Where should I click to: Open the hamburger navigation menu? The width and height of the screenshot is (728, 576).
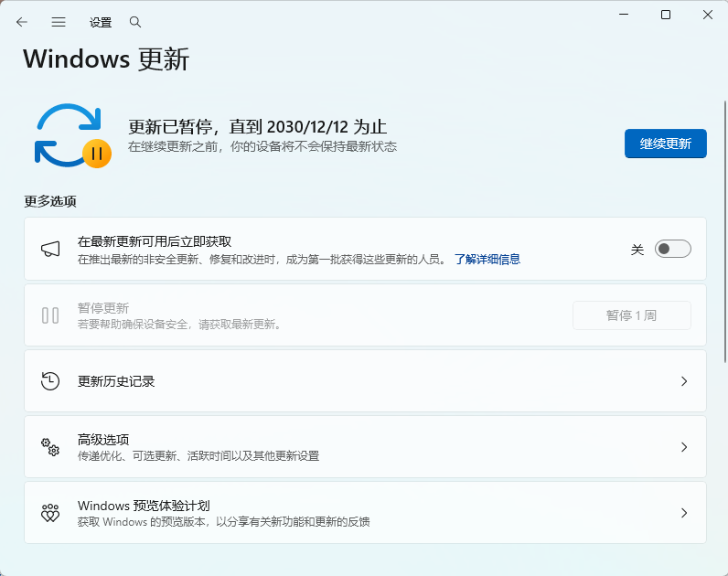(59, 22)
